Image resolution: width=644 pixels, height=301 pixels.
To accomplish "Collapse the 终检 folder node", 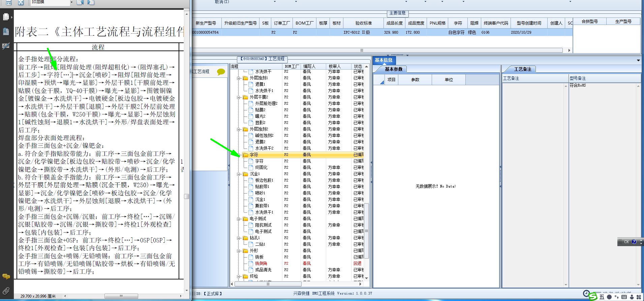I will pyautogui.click(x=239, y=276).
